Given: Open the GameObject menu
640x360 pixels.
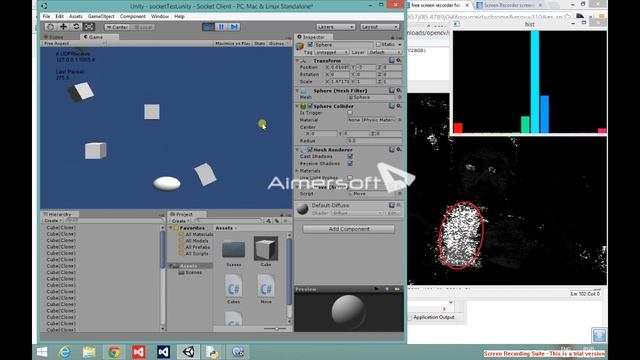Looking at the screenshot, I should tap(101, 16).
